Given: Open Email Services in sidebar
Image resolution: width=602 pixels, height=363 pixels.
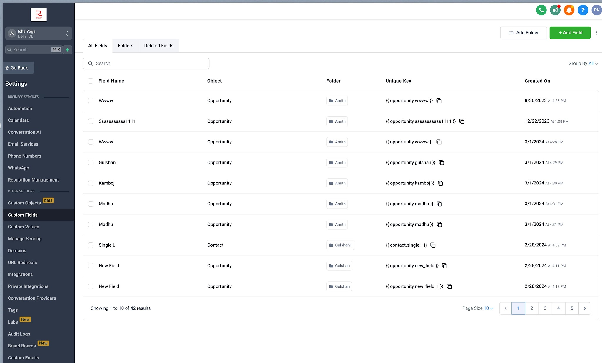Looking at the screenshot, I should pos(23,144).
